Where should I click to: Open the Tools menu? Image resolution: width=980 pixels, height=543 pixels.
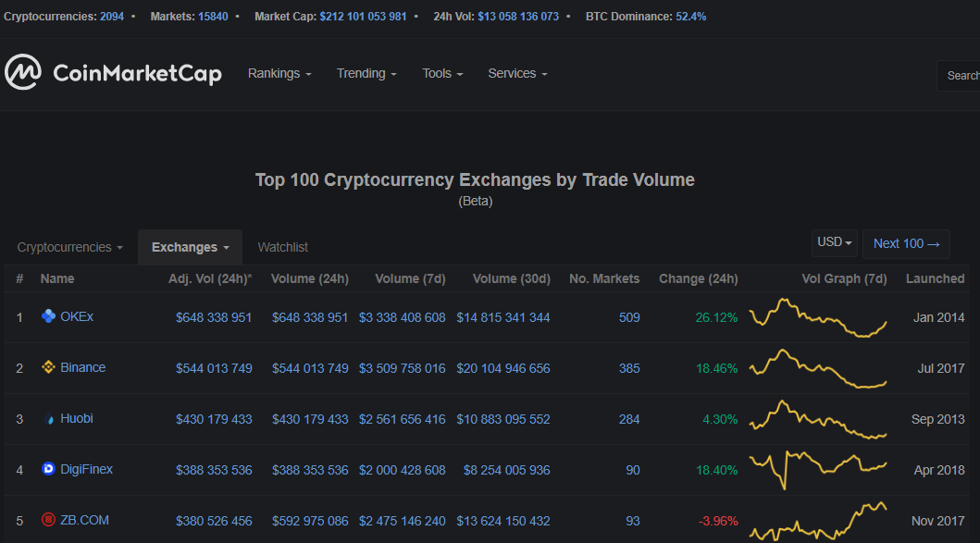tap(442, 74)
